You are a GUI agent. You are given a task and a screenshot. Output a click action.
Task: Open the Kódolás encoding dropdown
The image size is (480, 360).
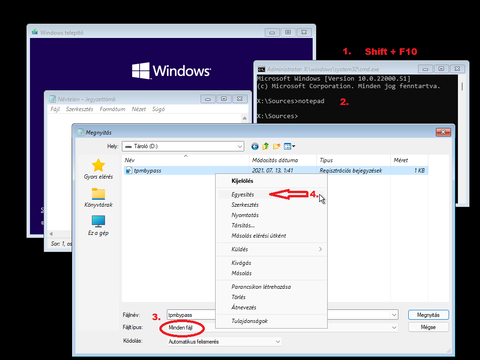click(277, 342)
